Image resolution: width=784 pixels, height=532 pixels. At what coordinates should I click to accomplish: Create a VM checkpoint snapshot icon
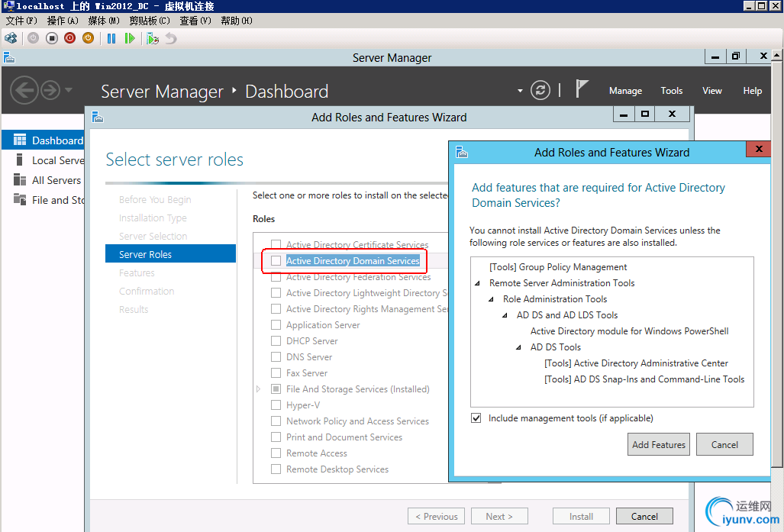[153, 38]
